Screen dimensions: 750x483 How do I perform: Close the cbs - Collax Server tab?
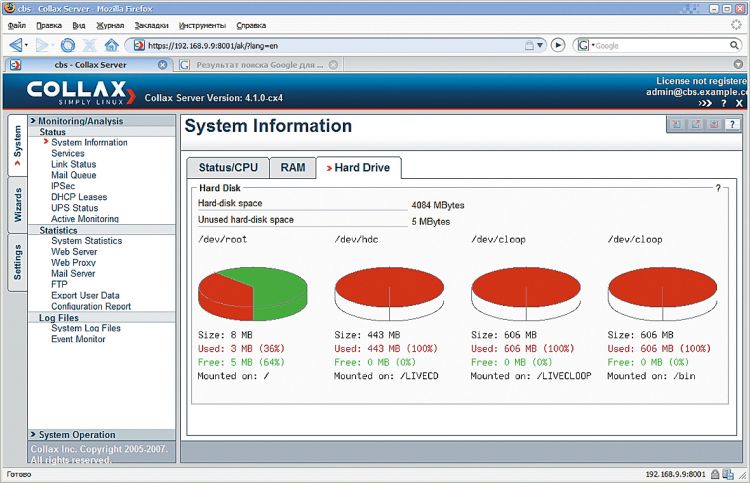(162, 65)
